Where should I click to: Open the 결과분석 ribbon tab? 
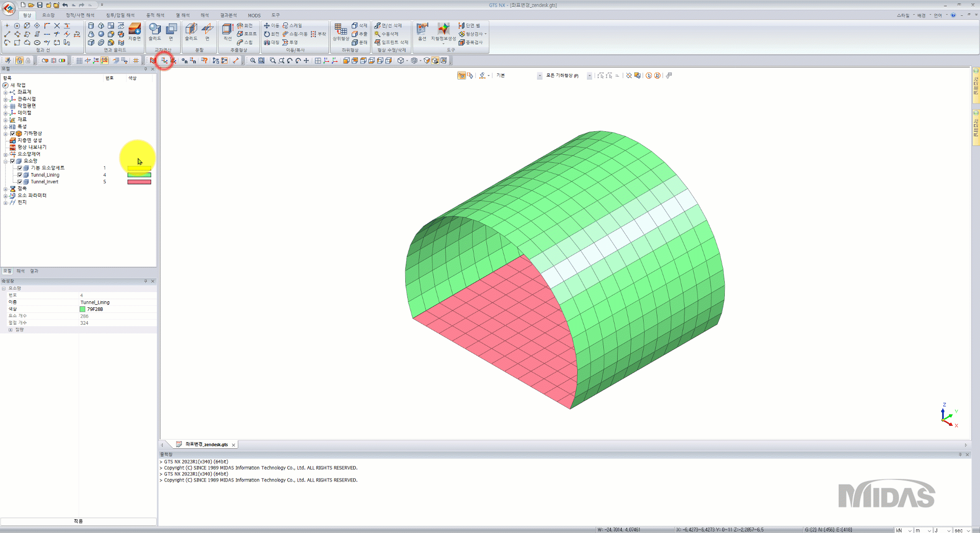point(228,15)
